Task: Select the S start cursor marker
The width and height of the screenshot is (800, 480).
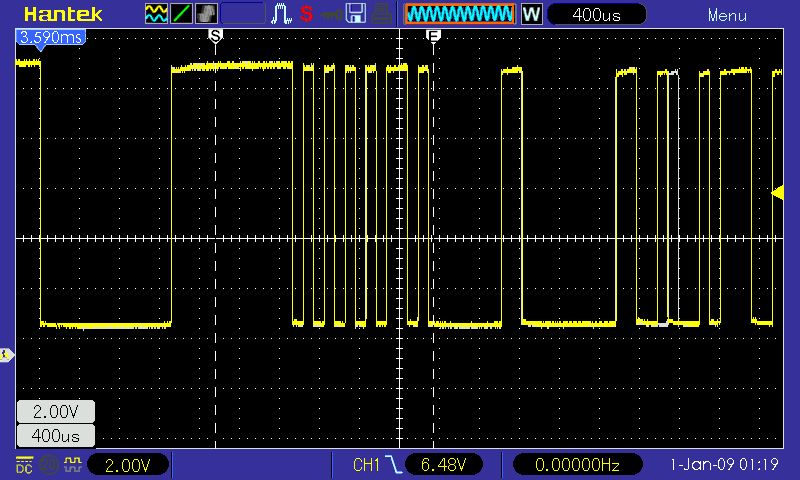Action: coord(215,36)
